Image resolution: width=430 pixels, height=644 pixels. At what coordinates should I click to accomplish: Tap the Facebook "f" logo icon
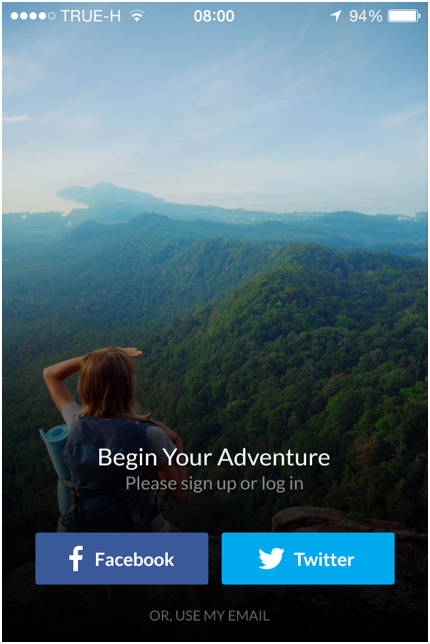(76, 559)
